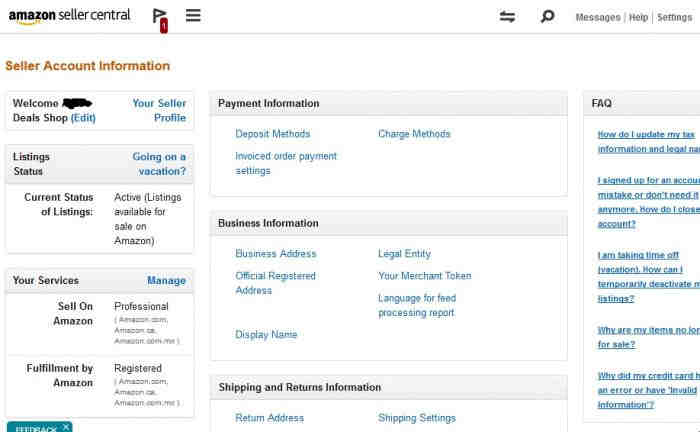The width and height of the screenshot is (700, 432).
Task: Open Messages in the top bar
Action: click(x=598, y=17)
